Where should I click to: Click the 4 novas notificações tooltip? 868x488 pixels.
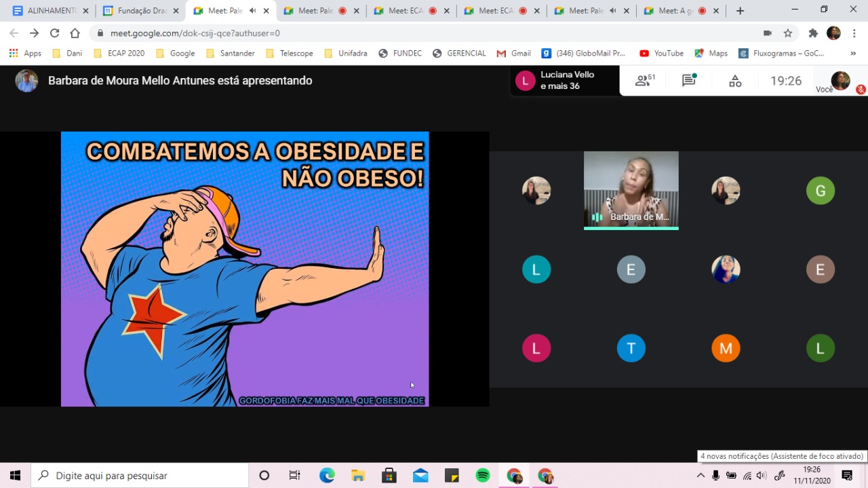click(x=782, y=456)
